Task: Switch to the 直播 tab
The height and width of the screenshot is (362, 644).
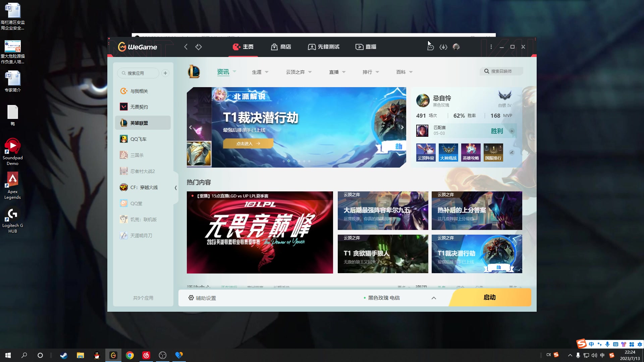Action: (x=366, y=47)
